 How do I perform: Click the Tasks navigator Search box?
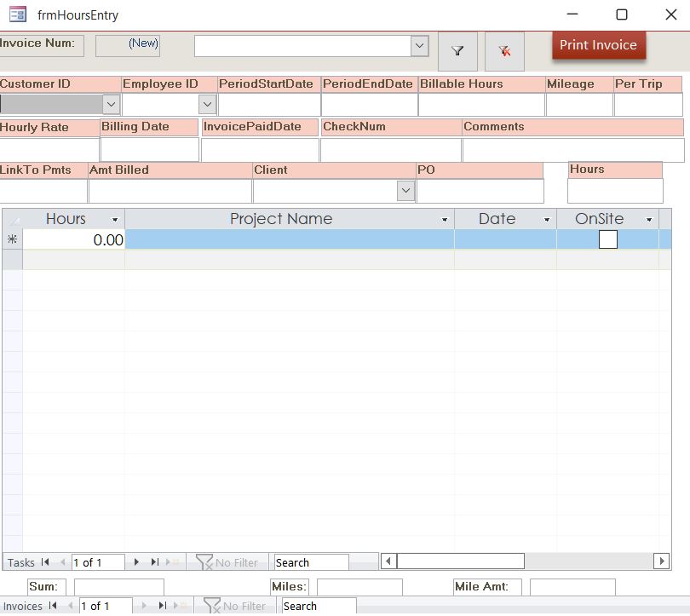click(311, 562)
